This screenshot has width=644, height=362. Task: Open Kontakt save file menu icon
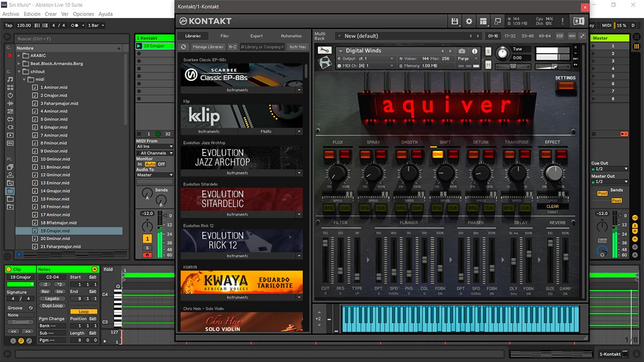pyautogui.click(x=455, y=21)
